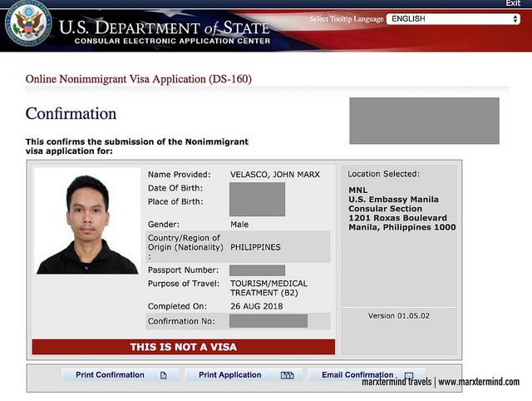Click the Gender value Male
532x401 pixels.
[239, 225]
